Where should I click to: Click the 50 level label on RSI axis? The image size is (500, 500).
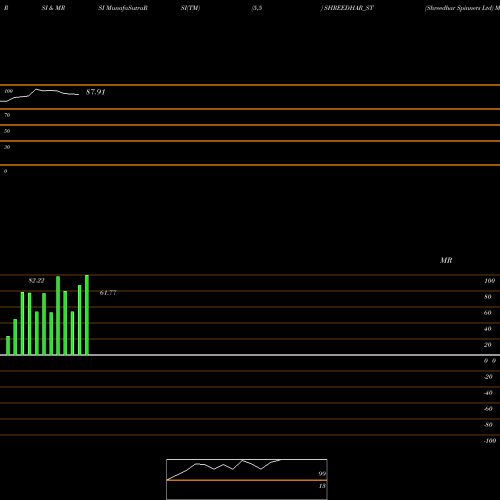coord(7,131)
